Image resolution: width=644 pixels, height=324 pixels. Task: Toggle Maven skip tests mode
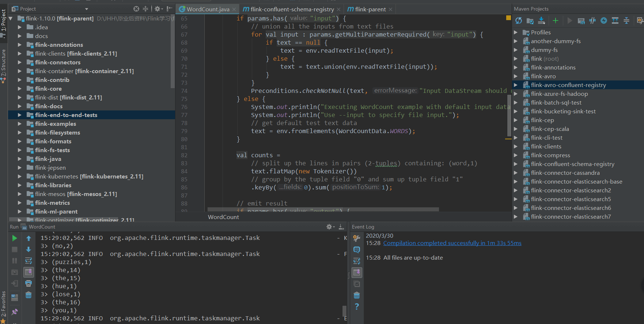click(x=604, y=21)
